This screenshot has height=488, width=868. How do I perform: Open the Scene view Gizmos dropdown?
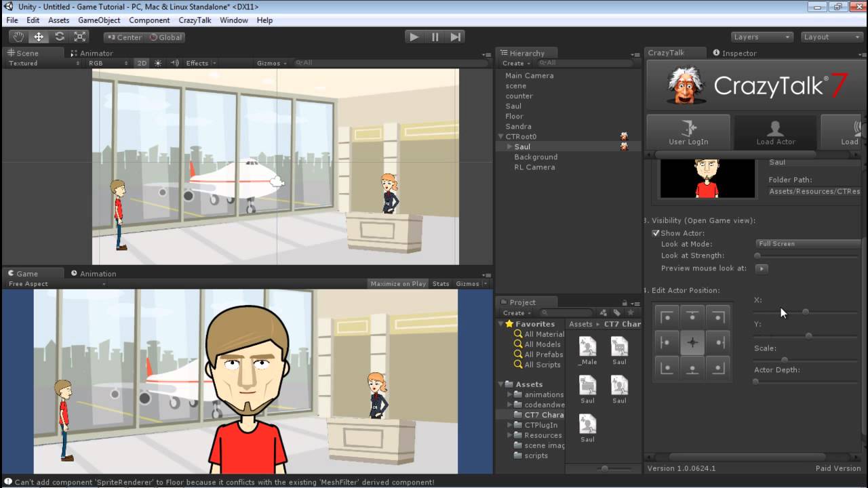coord(271,63)
